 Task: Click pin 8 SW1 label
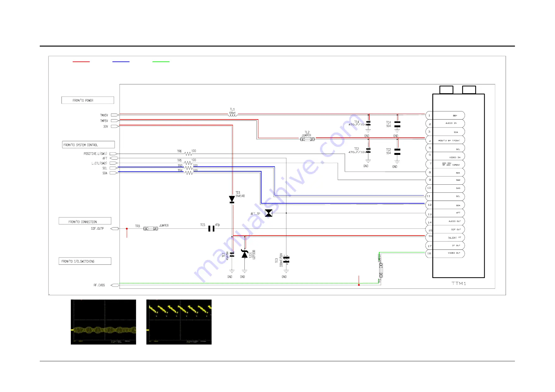point(458,173)
